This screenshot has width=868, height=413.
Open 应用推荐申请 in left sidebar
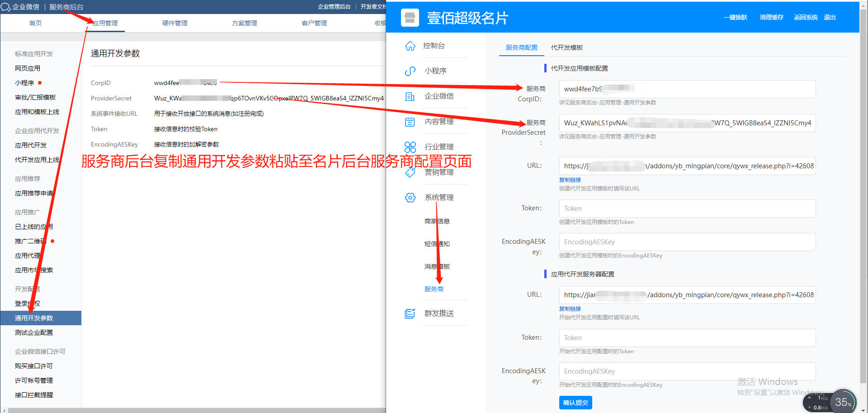click(x=34, y=193)
